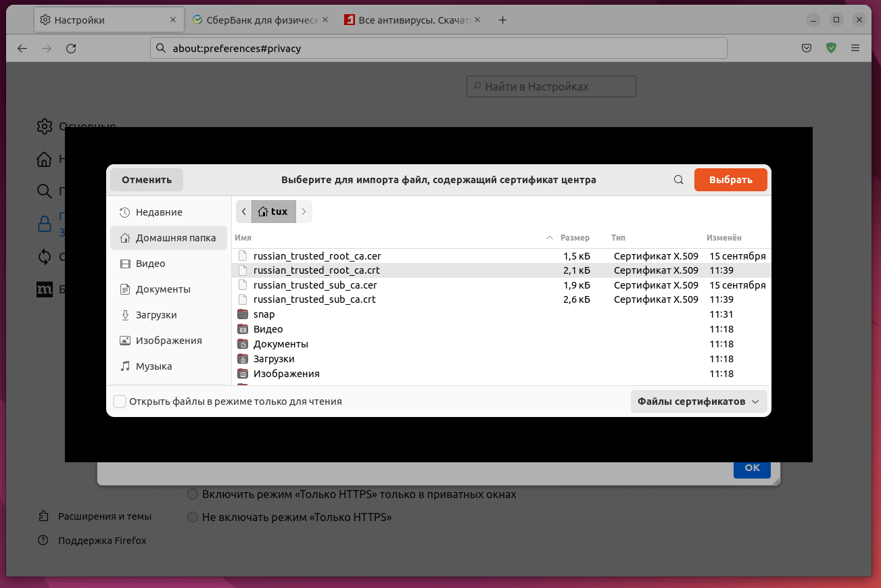The height and width of the screenshot is (588, 881).
Task: Enable opening files in read-only mode
Action: (x=120, y=401)
